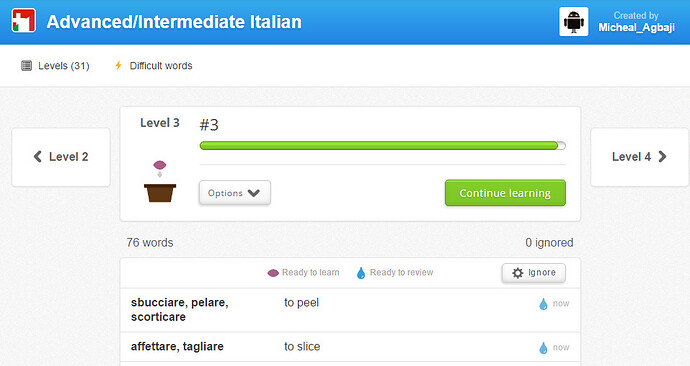Click the Levels list icon
Viewport: 690px width, 366px height.
[26, 66]
